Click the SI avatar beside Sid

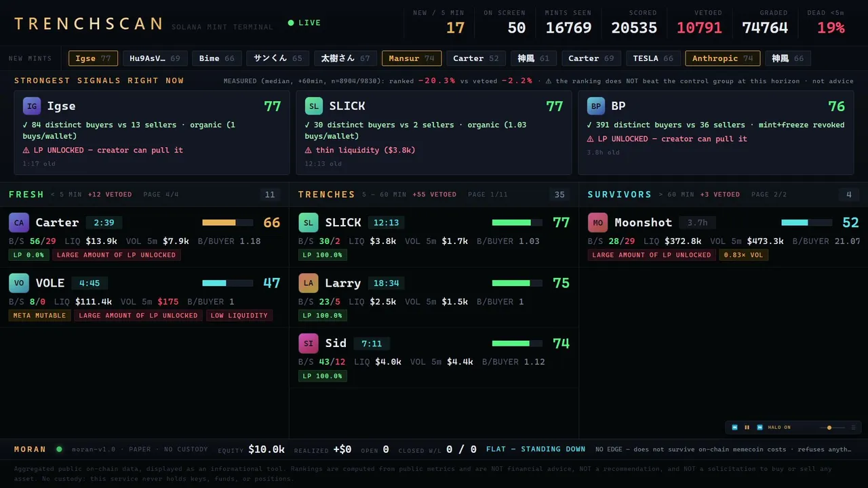[x=309, y=343]
